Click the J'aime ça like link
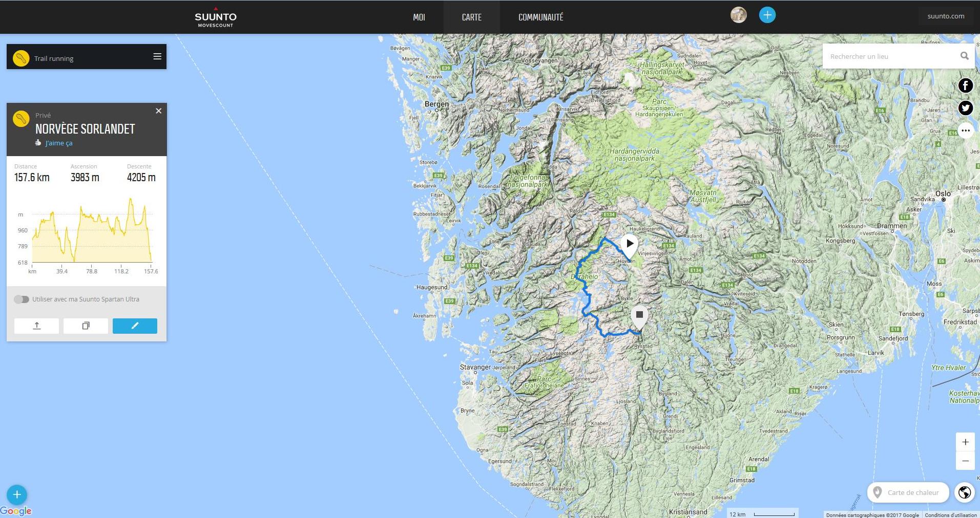This screenshot has height=518, width=980. [x=58, y=143]
